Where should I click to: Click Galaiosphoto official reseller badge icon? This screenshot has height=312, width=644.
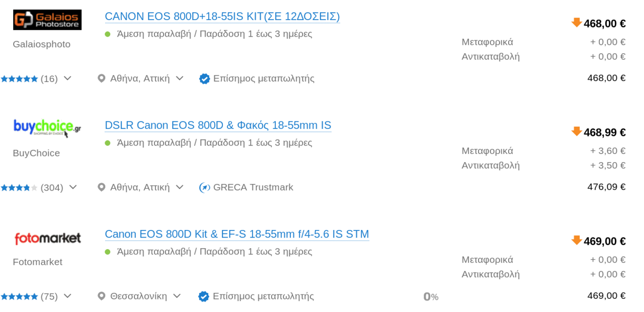click(204, 79)
